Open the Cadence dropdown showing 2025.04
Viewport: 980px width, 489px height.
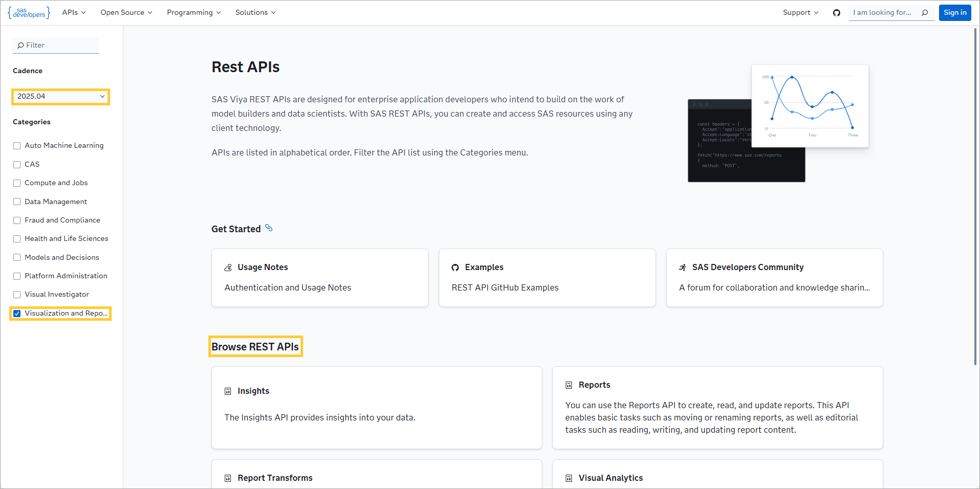tap(60, 96)
